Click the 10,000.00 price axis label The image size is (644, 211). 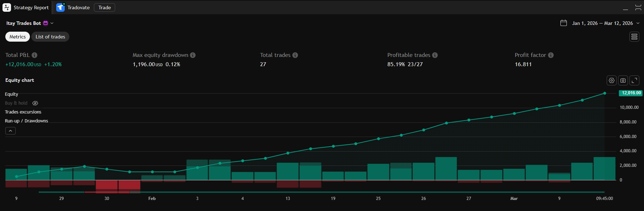click(x=629, y=107)
